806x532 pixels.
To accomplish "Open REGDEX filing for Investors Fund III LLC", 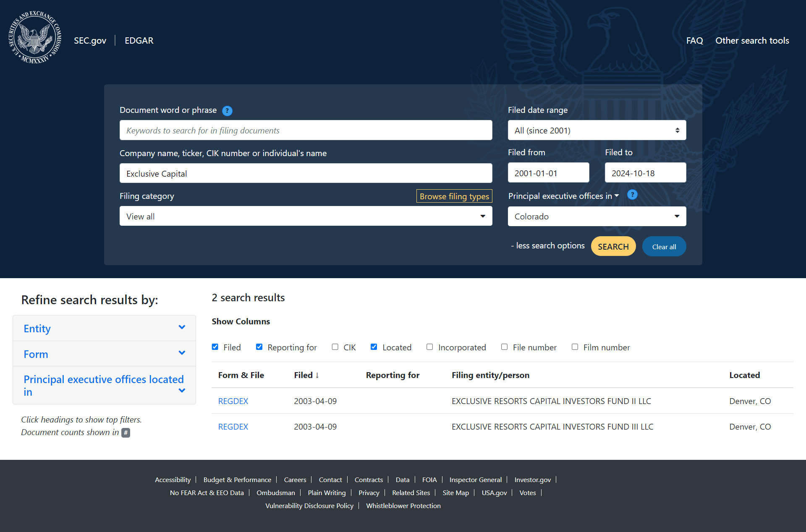I will click(x=233, y=427).
